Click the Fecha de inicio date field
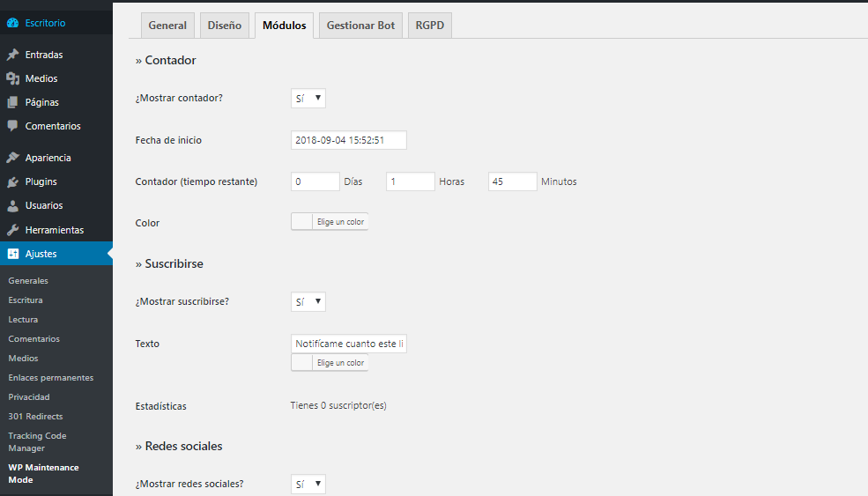 click(x=348, y=140)
